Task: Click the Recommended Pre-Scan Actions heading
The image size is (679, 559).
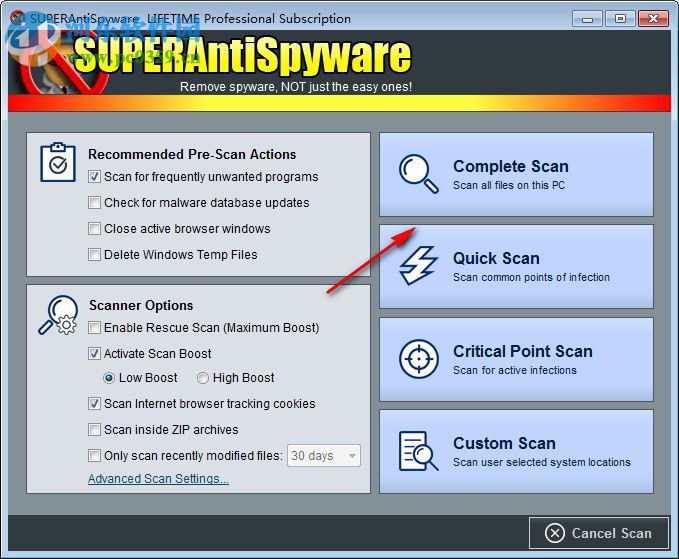Action: click(192, 154)
